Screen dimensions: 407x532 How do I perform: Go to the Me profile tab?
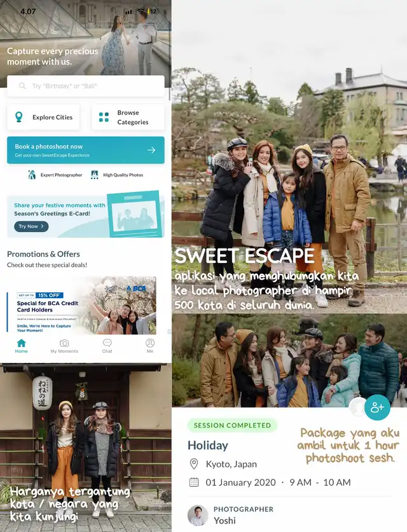click(150, 343)
